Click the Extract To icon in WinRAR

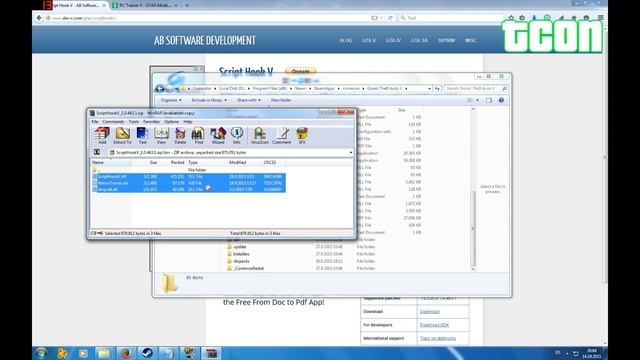point(122,136)
